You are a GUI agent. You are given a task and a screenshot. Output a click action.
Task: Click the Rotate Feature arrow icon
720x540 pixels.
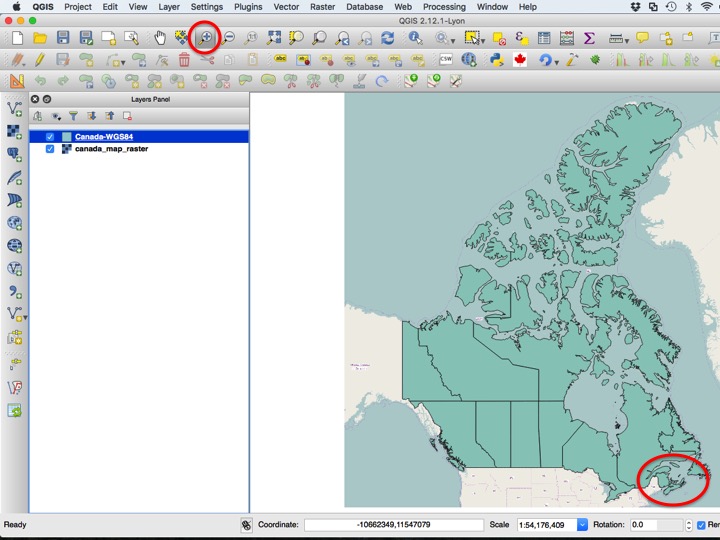381,81
